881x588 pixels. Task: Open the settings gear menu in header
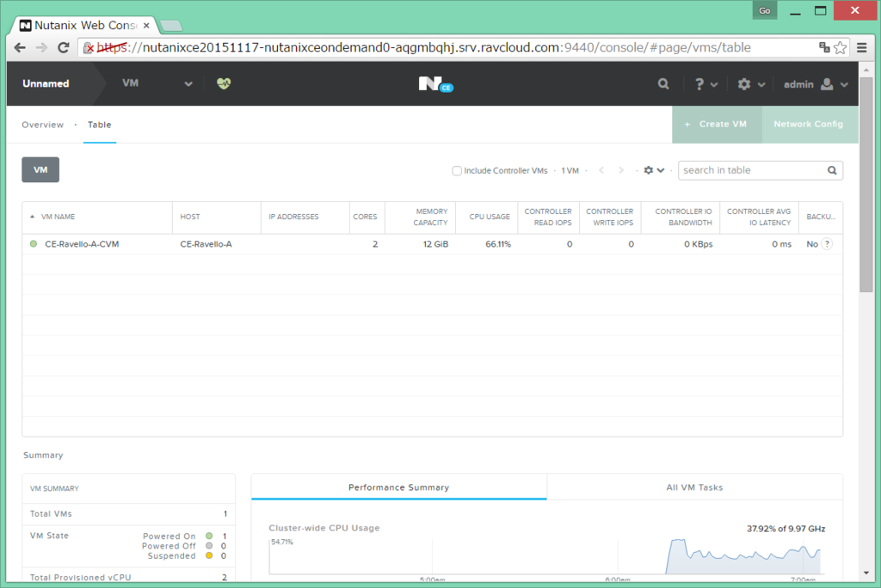(751, 84)
